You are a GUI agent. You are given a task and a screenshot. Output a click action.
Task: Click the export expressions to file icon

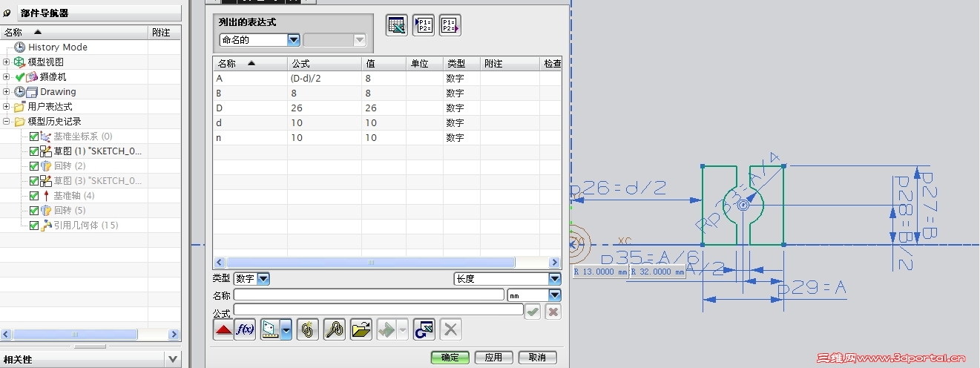(450, 25)
